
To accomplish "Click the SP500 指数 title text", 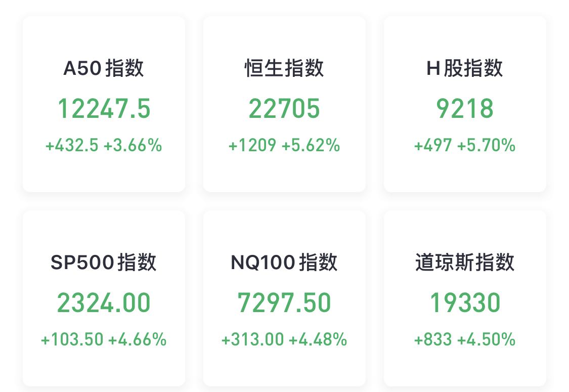I will 104,262.
